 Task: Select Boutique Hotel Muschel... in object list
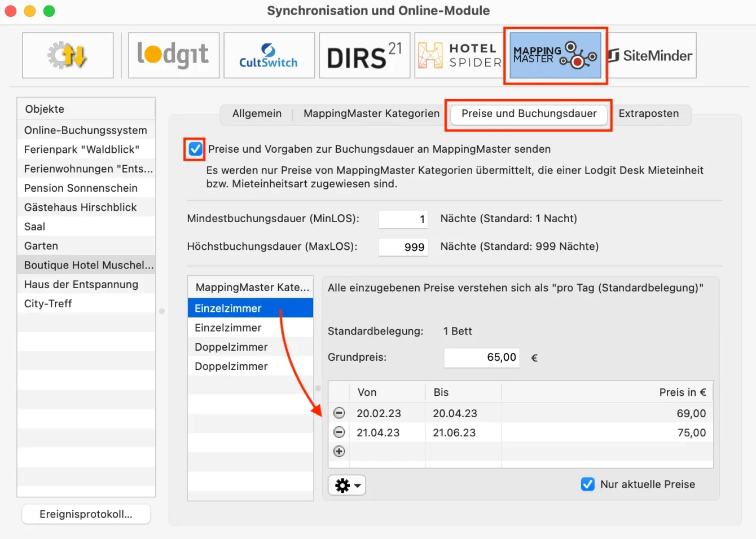coord(86,265)
